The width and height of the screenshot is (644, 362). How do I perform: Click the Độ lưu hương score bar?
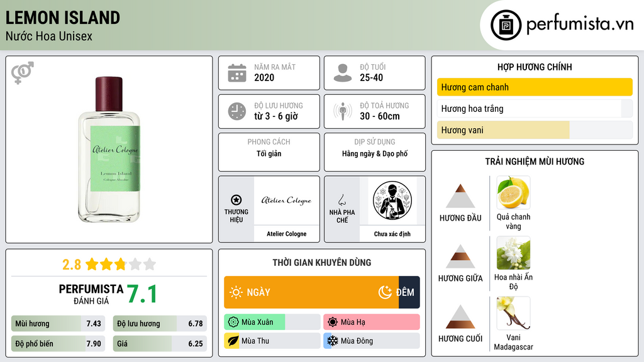pos(160,324)
